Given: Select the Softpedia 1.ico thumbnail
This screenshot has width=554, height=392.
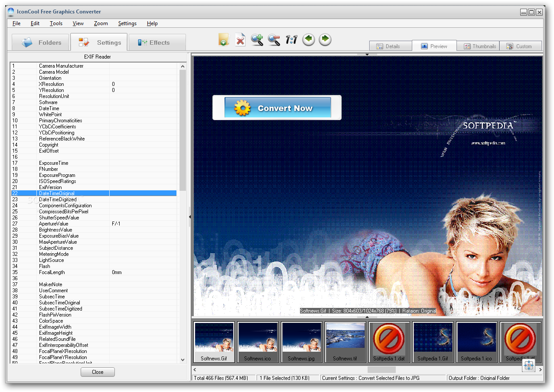Looking at the screenshot, I should [477, 342].
